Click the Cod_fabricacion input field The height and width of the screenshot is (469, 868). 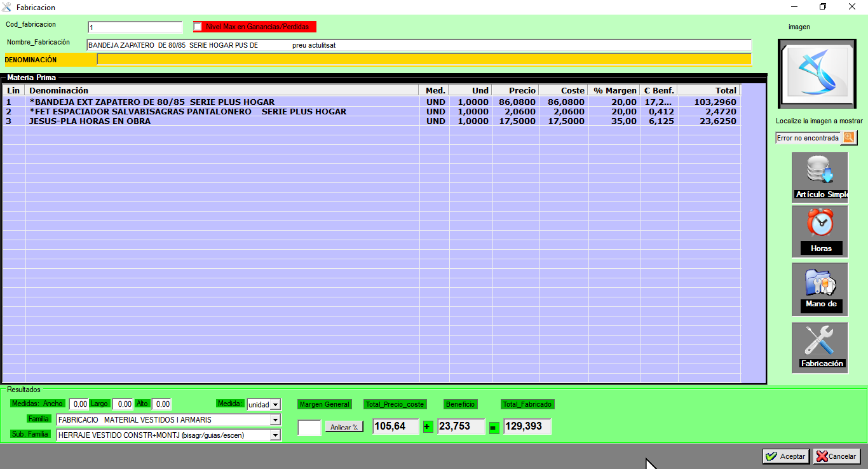pos(135,27)
